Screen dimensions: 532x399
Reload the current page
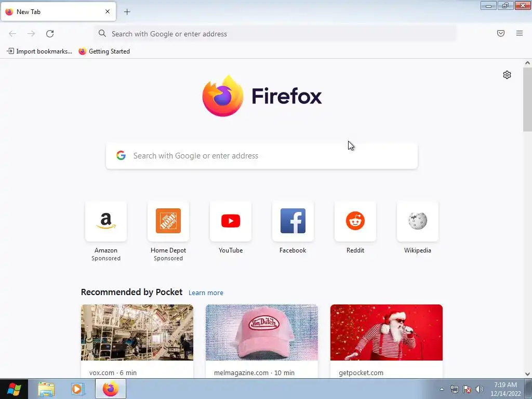tap(50, 34)
